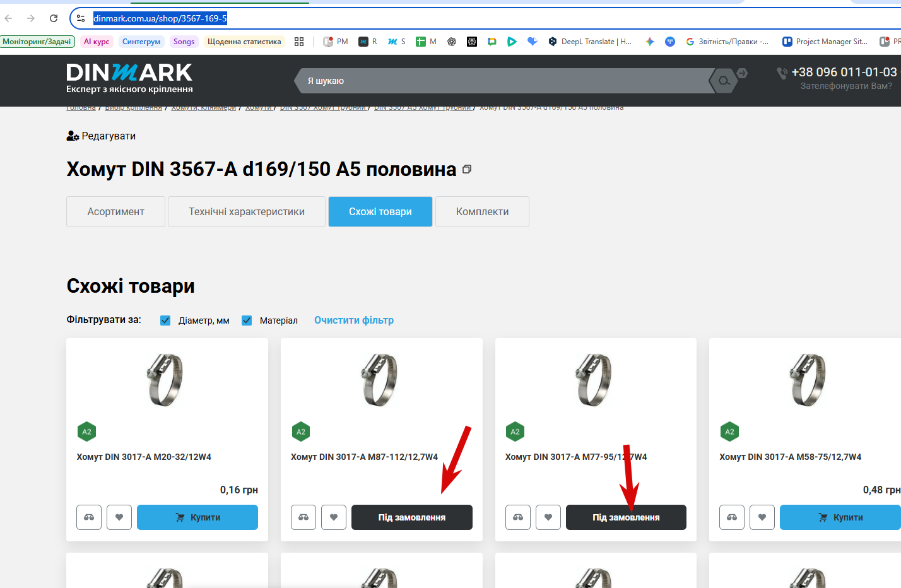Open the green play-triangle bookmark icon

click(512, 42)
